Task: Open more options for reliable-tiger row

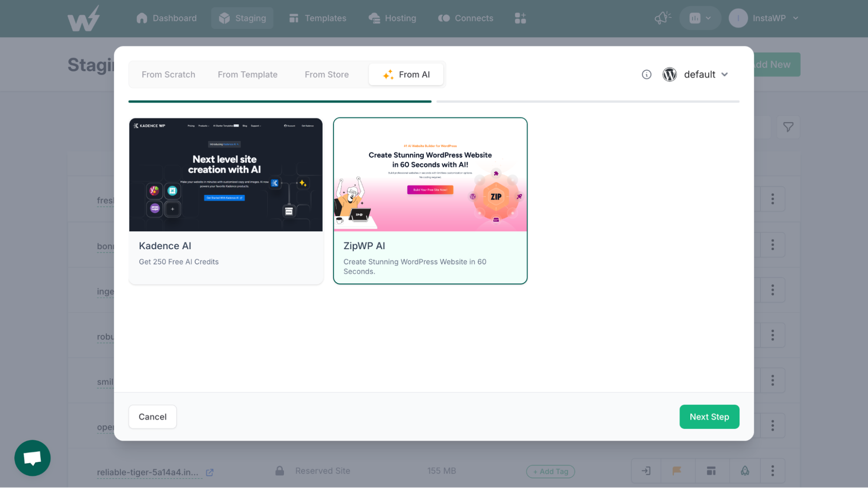Action: click(x=772, y=471)
